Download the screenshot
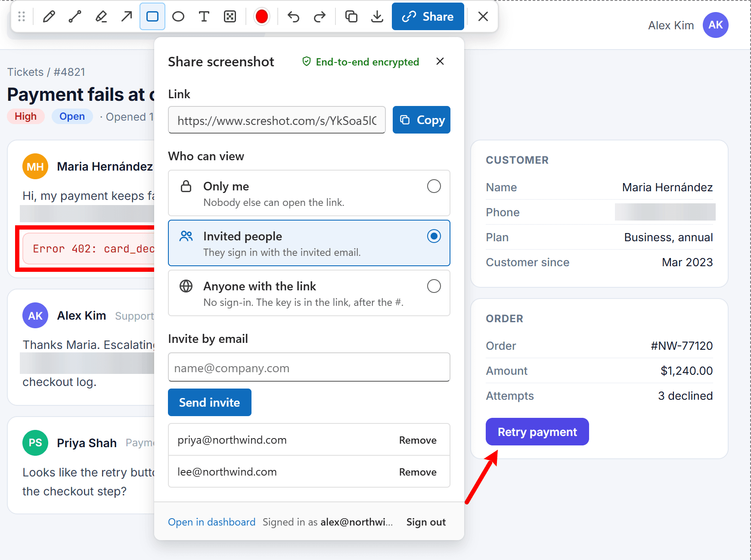This screenshot has height=560, width=751. pos(377,16)
